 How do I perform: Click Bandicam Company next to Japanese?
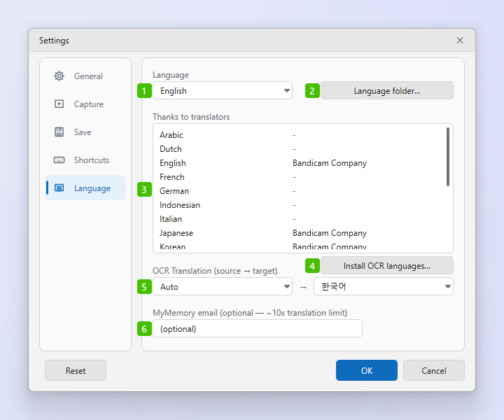330,233
